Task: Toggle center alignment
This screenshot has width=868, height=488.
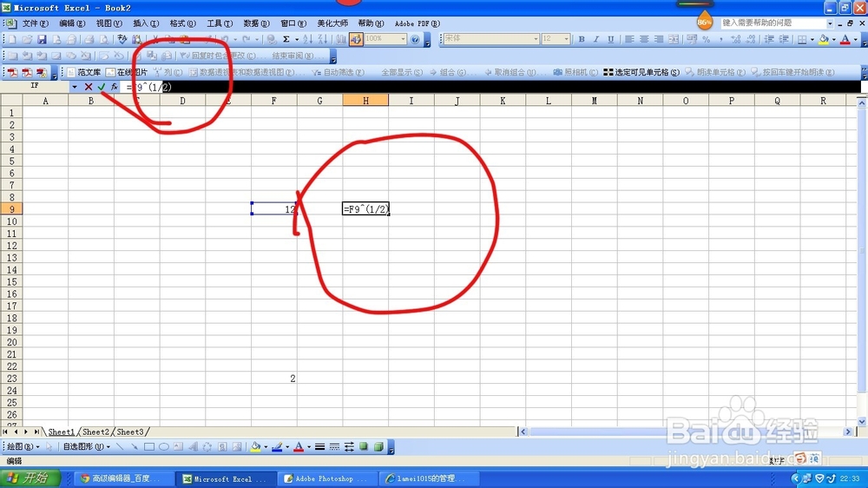Action: (644, 39)
